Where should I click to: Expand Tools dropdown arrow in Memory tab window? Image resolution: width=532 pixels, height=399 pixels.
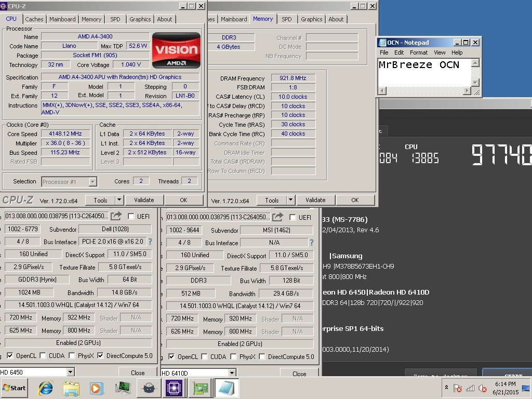click(x=290, y=200)
